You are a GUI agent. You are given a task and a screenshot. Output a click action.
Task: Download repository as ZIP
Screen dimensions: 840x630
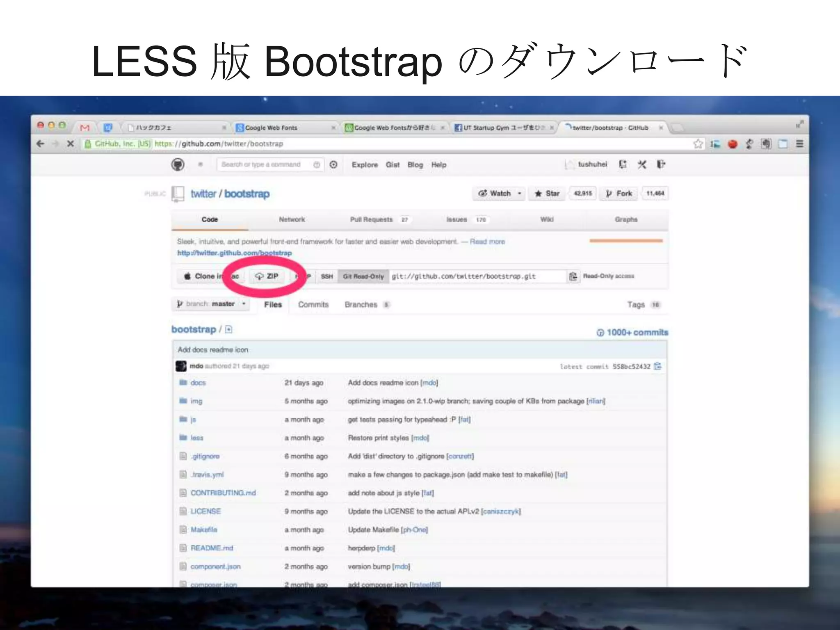pyautogui.click(x=267, y=276)
